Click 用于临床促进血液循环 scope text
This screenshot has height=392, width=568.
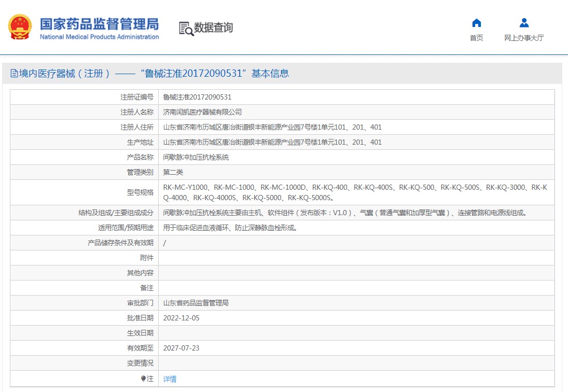(230, 228)
